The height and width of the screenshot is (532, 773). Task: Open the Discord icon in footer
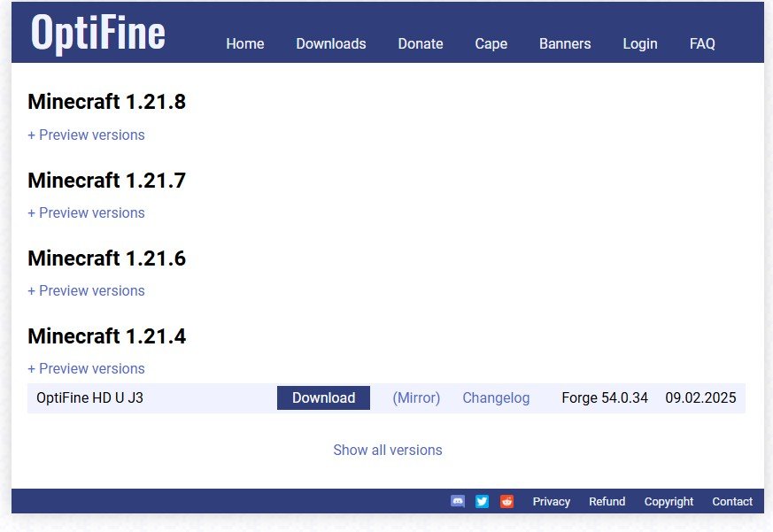point(458,501)
